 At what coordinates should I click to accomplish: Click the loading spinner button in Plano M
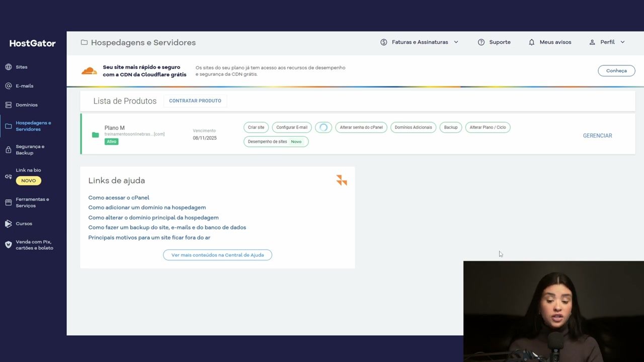(324, 128)
